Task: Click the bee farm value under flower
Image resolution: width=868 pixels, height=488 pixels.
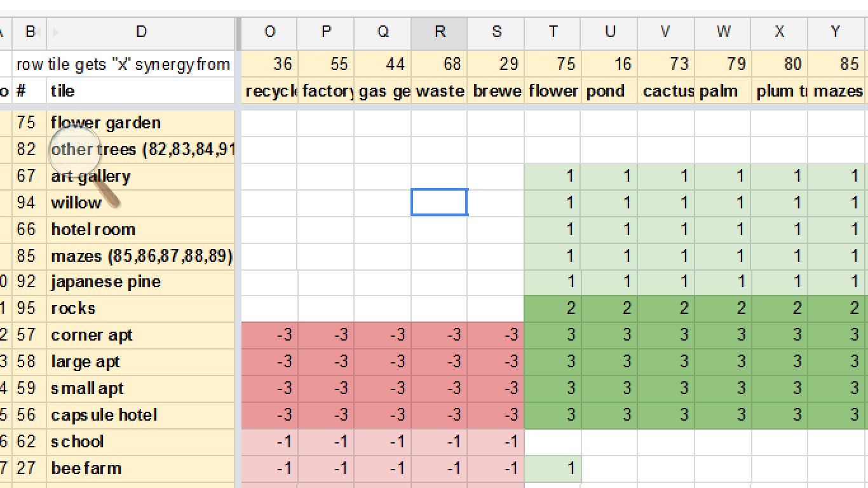Action: coord(553,468)
